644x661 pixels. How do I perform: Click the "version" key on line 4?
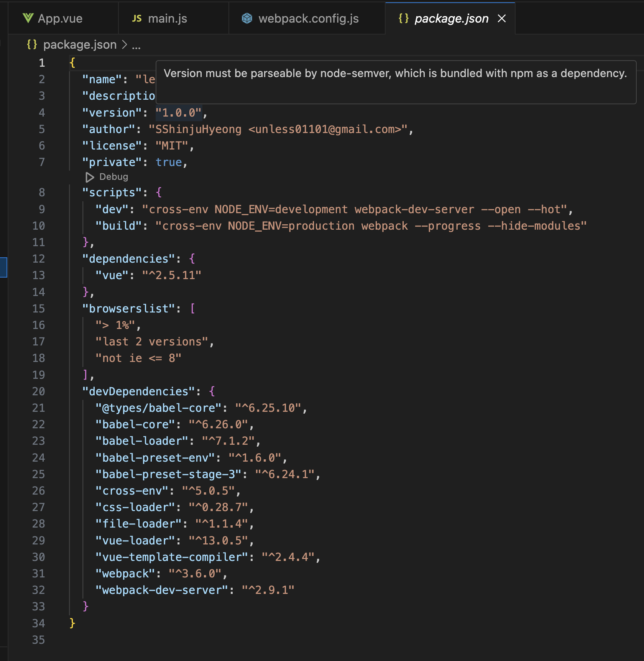tap(112, 113)
